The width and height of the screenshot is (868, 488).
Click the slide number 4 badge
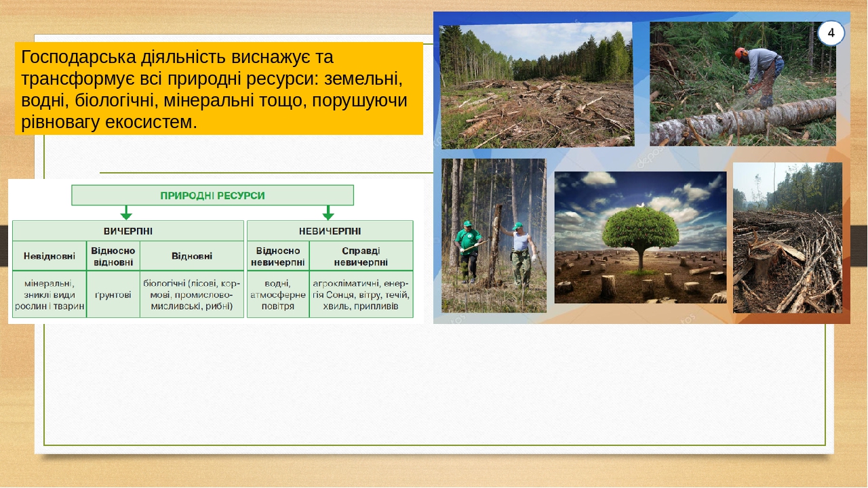pos(831,33)
